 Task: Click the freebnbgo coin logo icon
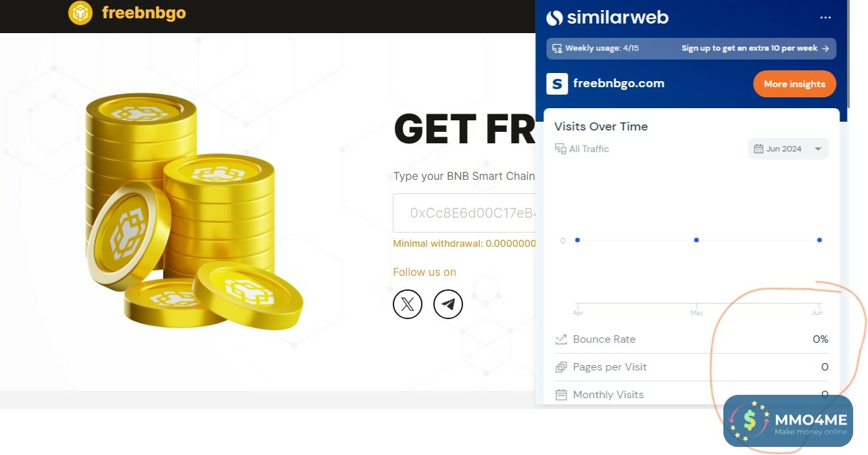point(80,13)
